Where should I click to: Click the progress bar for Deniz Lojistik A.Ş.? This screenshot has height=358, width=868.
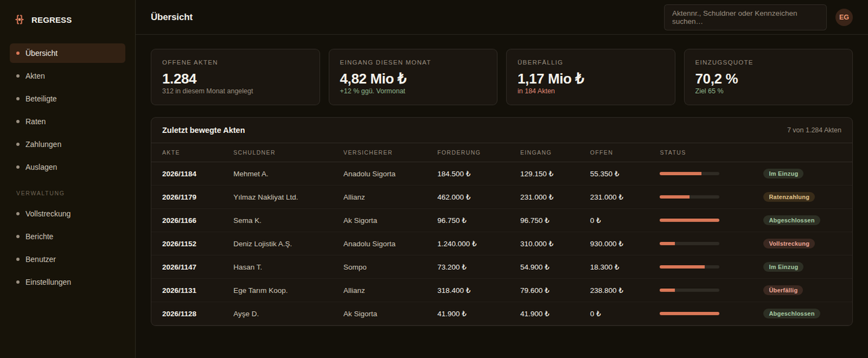[x=690, y=243]
